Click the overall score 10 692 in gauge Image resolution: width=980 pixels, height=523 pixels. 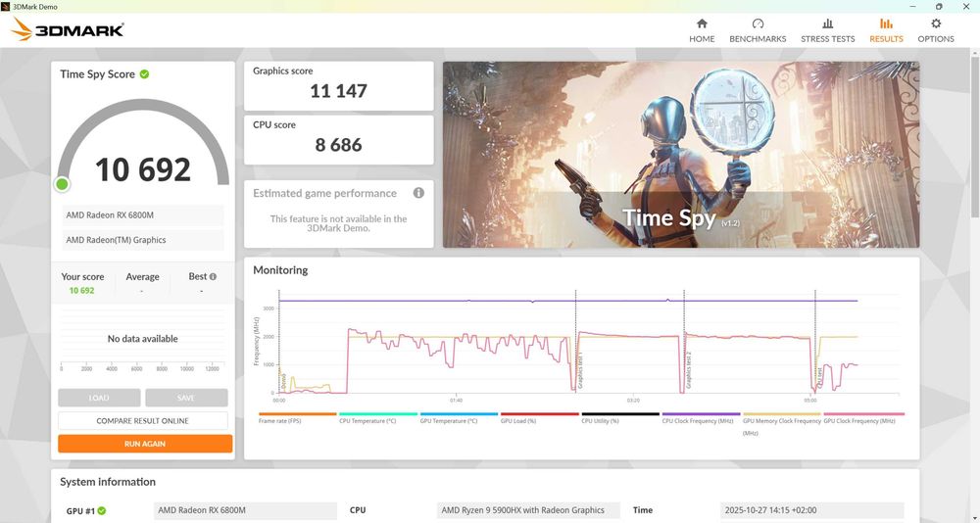(x=142, y=169)
